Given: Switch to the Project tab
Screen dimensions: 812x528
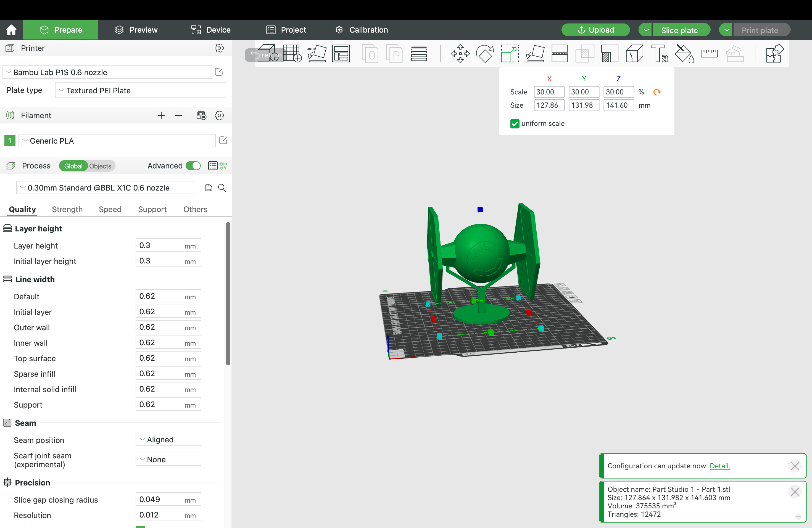Looking at the screenshot, I should [x=286, y=30].
